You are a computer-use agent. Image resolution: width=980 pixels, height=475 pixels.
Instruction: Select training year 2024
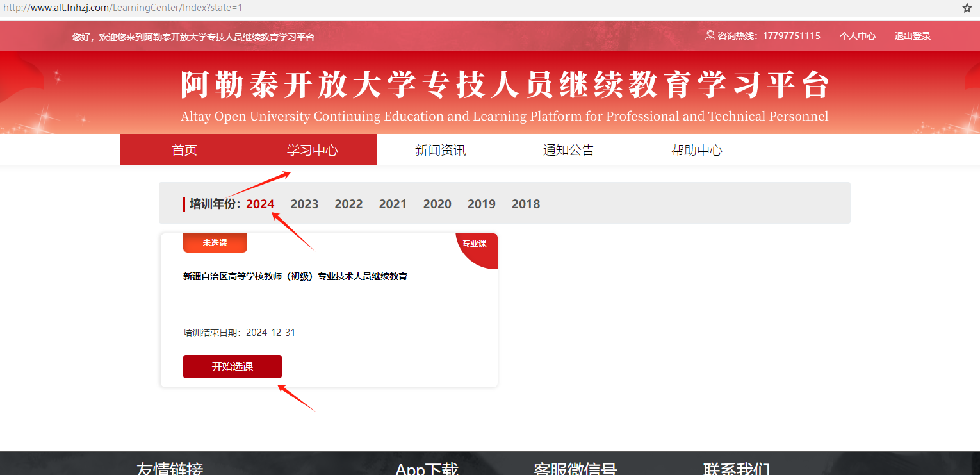pyautogui.click(x=260, y=204)
